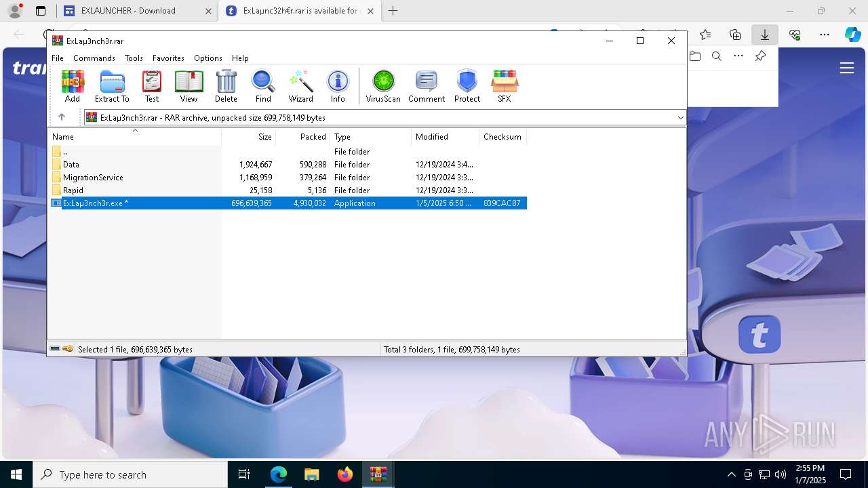The height and width of the screenshot is (488, 868).
Task: Sort by the Size column header
Action: click(249, 137)
